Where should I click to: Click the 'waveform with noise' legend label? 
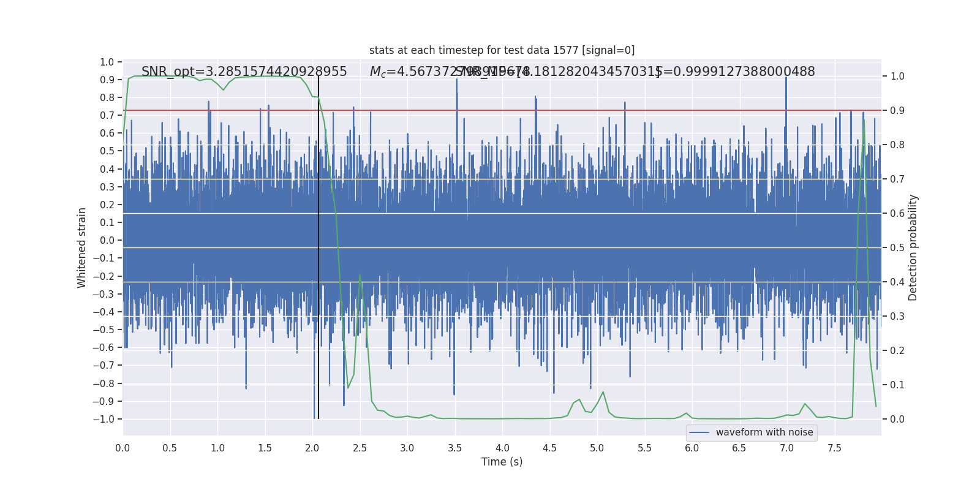click(764, 432)
